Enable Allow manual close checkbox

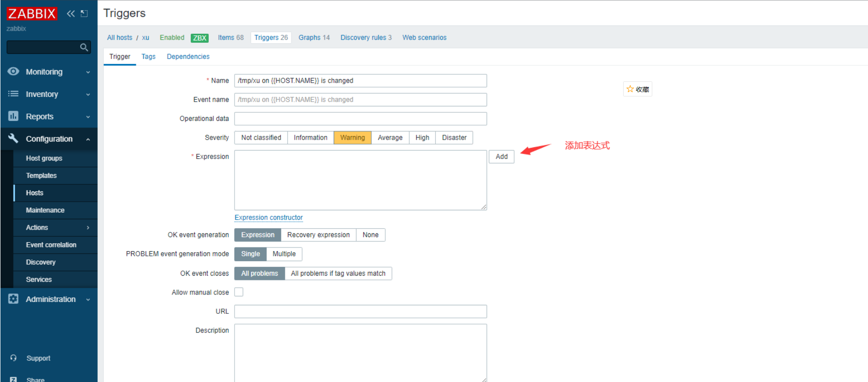pos(239,292)
